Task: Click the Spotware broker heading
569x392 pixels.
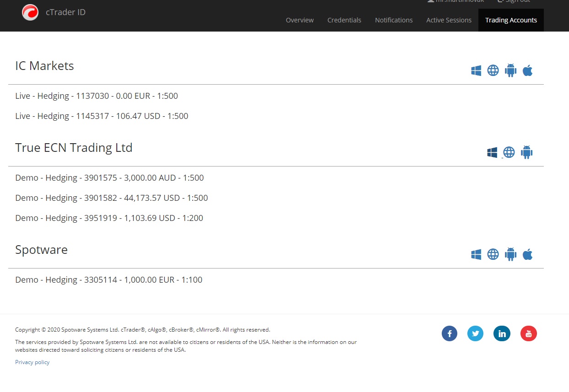Action: pyautogui.click(x=41, y=250)
